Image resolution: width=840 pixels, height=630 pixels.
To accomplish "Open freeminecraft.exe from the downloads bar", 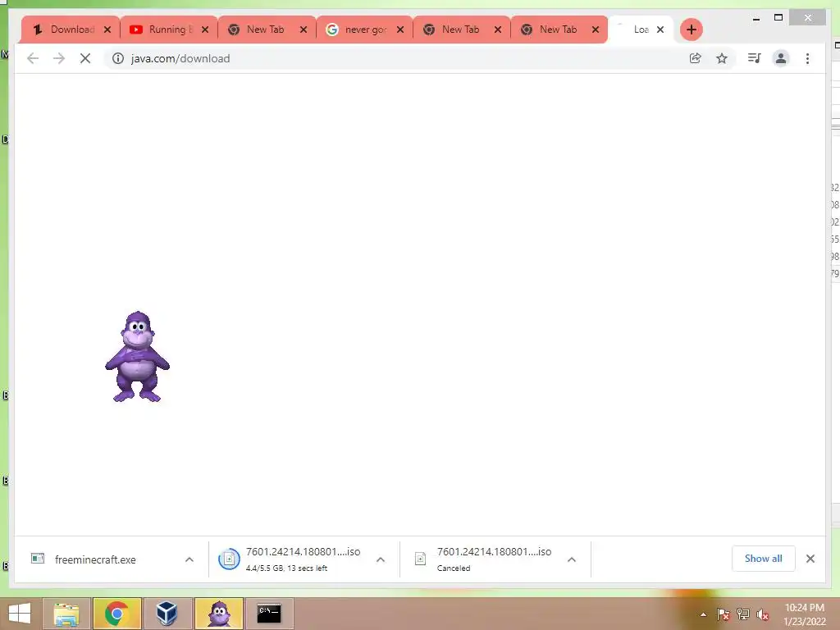I will pos(95,559).
